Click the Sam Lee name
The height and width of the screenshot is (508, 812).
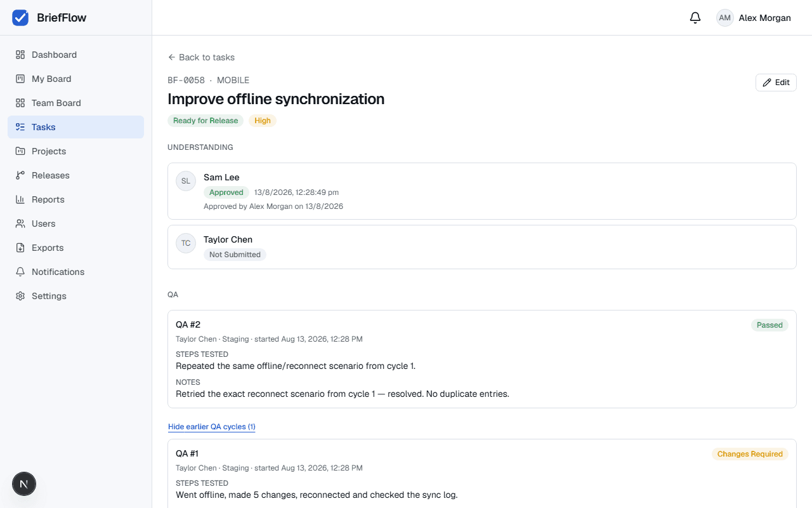[221, 177]
